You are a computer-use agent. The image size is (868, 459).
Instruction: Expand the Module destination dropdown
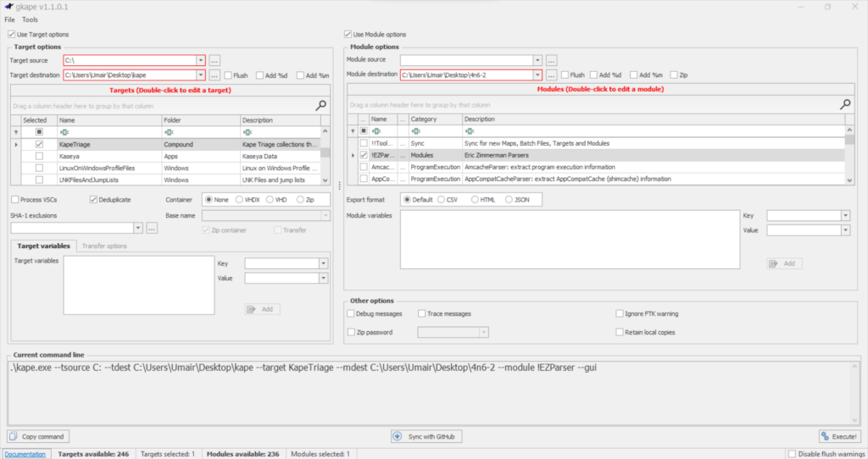point(537,75)
